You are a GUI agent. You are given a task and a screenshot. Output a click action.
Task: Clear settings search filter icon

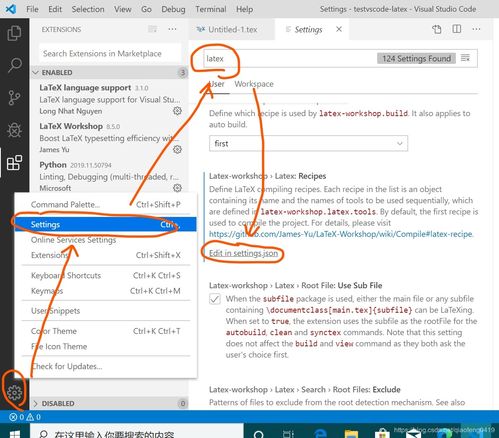[465, 58]
